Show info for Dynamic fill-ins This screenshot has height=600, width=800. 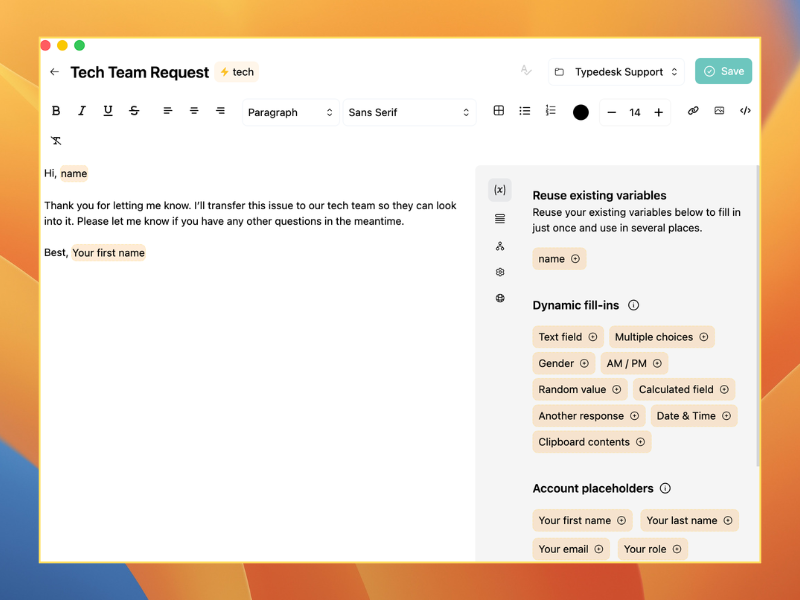point(633,305)
